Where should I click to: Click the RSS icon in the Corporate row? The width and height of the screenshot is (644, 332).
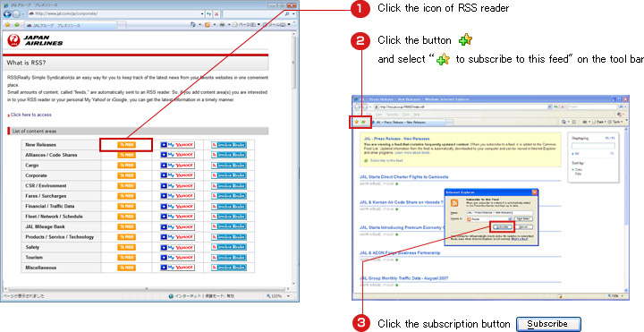click(x=126, y=175)
